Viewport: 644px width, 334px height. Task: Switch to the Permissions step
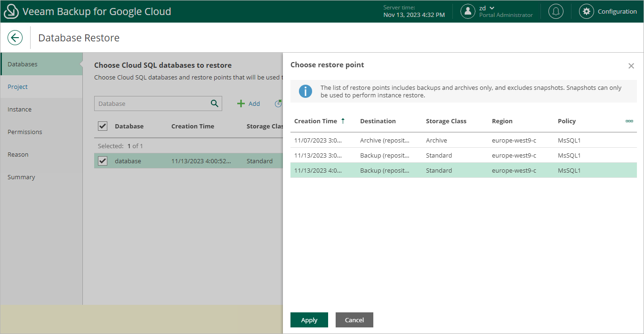[25, 132]
